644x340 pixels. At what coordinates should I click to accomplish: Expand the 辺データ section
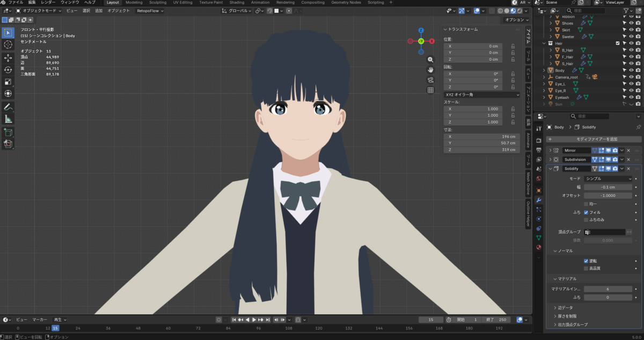click(565, 308)
